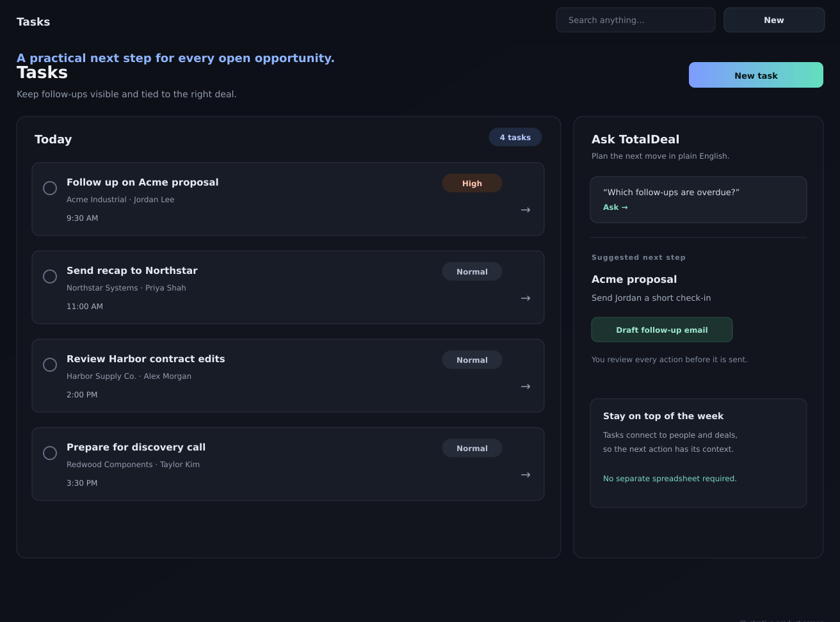This screenshot has height=622, width=840.
Task: Click No separate spreadsheet required text
Action: [670, 479]
